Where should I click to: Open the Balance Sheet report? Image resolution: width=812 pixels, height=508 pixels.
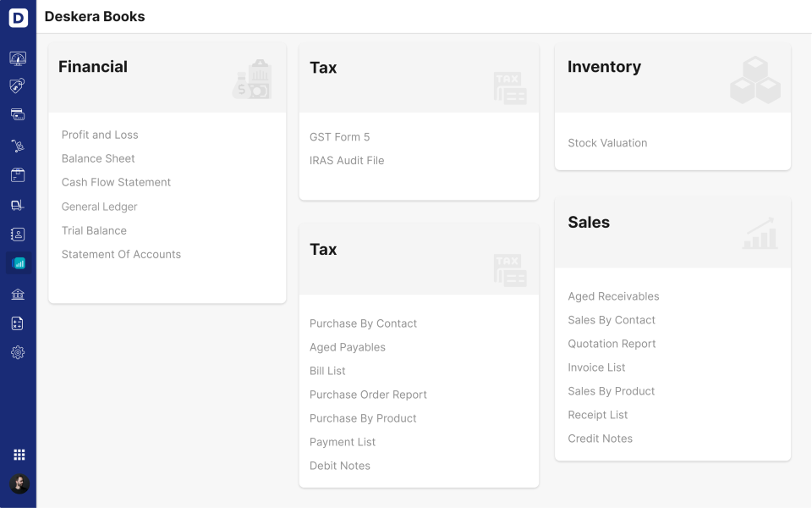tap(98, 158)
